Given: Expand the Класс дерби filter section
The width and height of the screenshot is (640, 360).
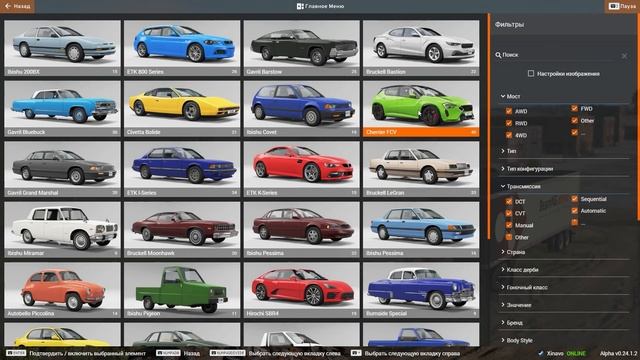Looking at the screenshot, I should [563, 270].
